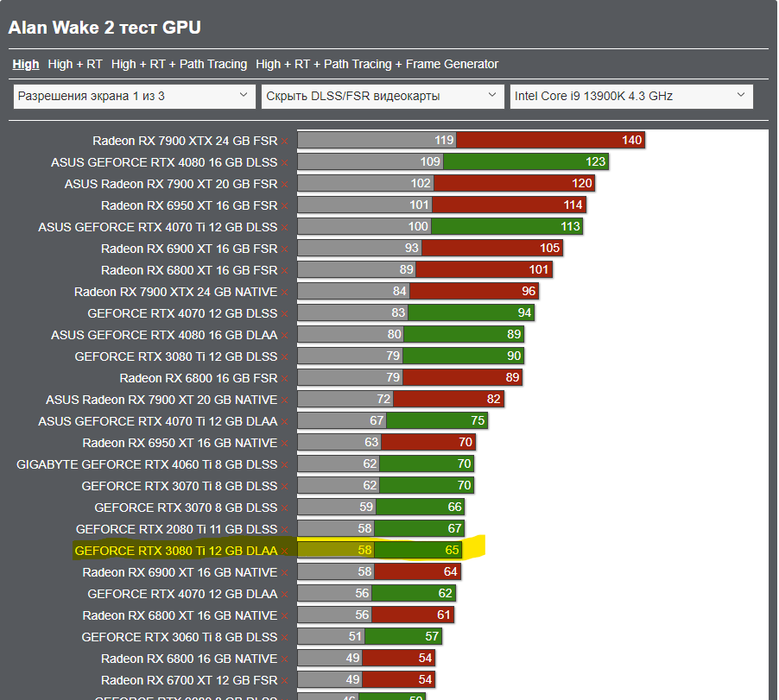The image size is (779, 700).
Task: Click the green 57 average FPS bar
Action: pyautogui.click(x=403, y=636)
